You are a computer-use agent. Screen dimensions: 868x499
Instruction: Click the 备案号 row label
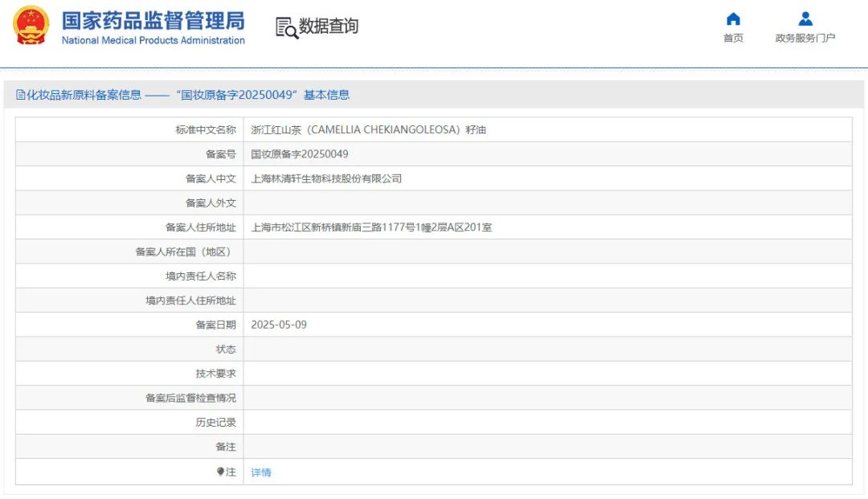[220, 153]
